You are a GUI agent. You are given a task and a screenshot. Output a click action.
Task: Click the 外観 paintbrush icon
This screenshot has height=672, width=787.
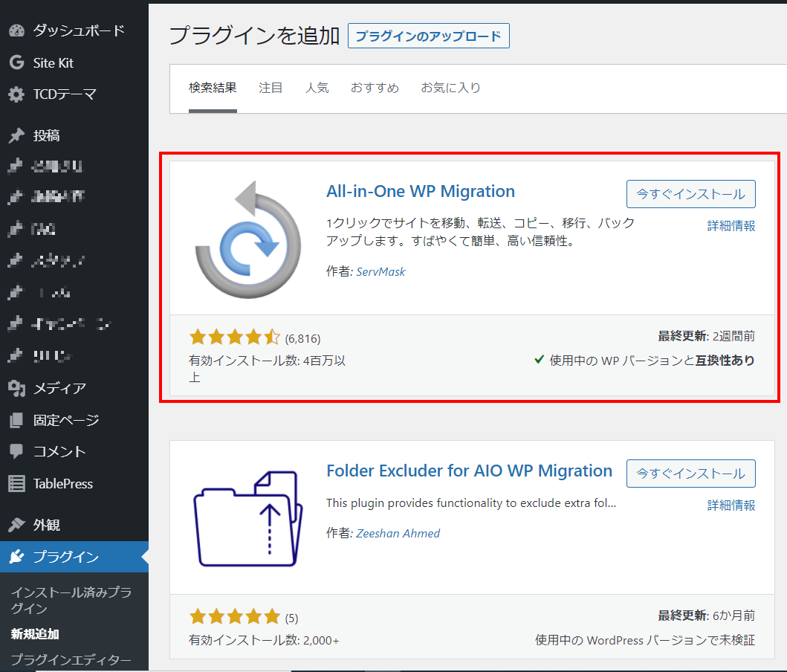pyautogui.click(x=16, y=526)
